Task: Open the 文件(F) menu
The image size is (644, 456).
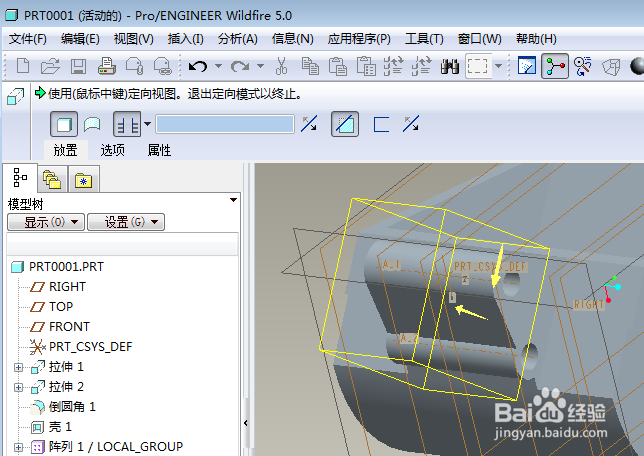Action: coord(28,39)
